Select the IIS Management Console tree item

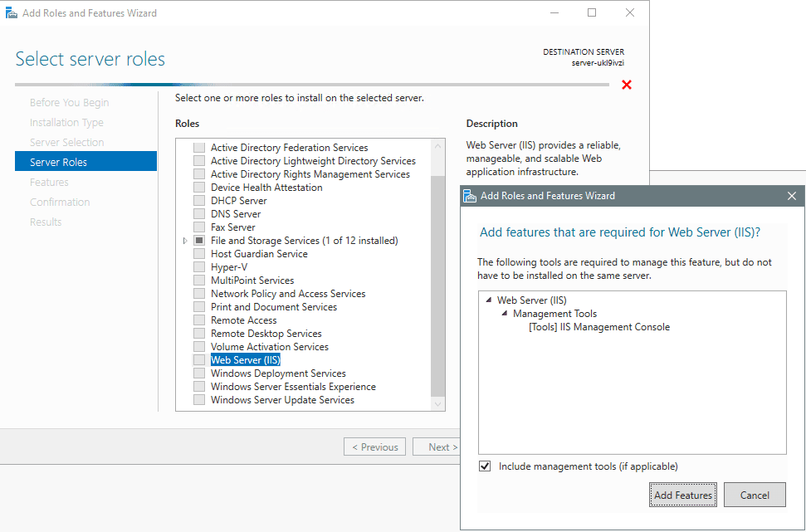click(599, 327)
